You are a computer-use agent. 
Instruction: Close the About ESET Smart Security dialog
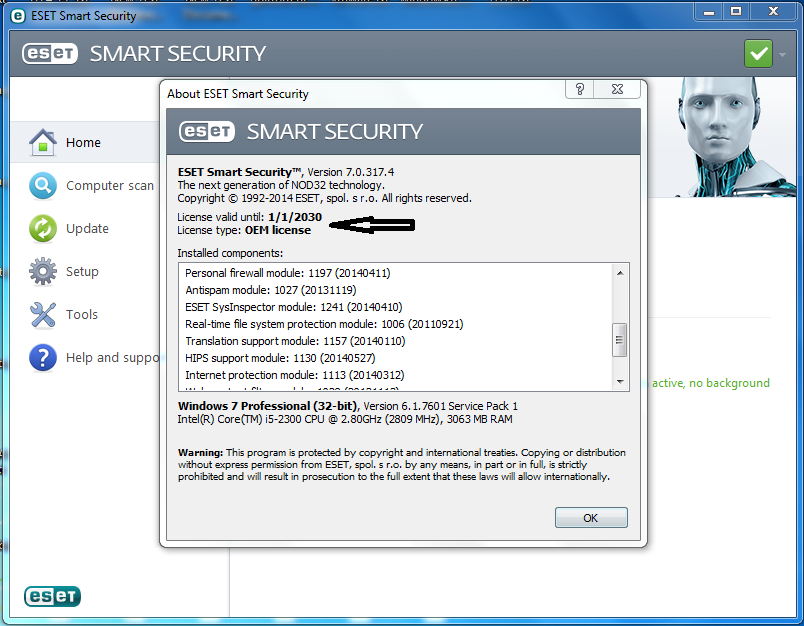617,89
